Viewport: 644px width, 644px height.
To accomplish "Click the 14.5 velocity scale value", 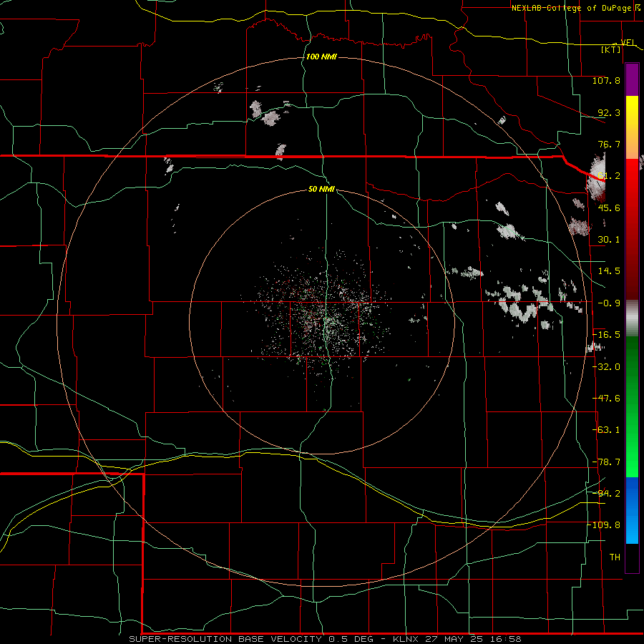I will click(x=609, y=271).
